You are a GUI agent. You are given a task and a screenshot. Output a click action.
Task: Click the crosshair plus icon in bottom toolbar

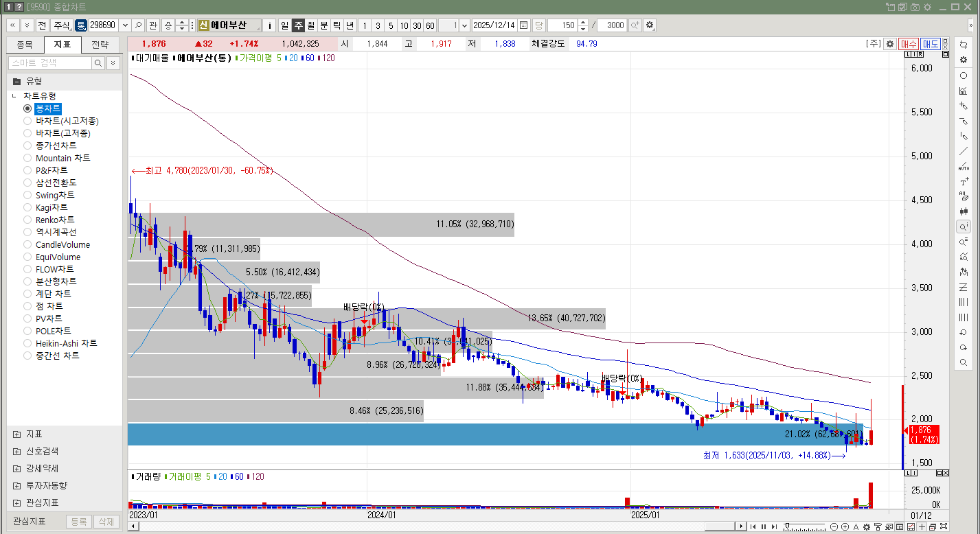tap(922, 526)
